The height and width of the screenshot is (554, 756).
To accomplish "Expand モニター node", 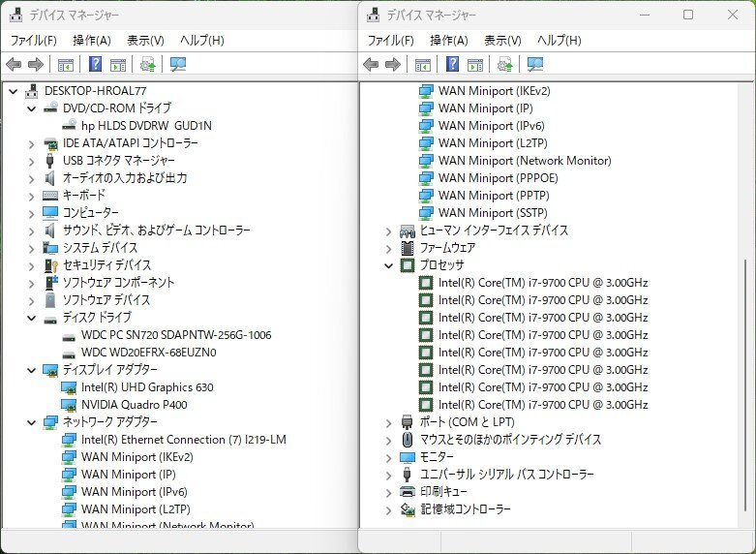I will (x=388, y=457).
